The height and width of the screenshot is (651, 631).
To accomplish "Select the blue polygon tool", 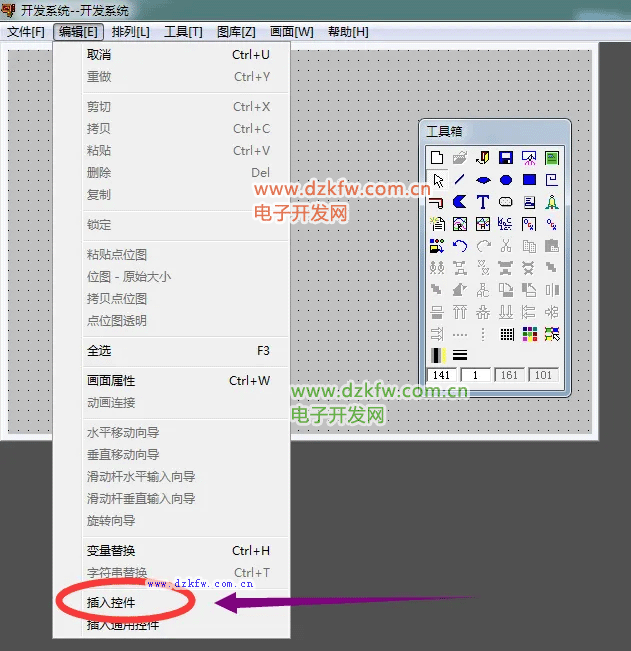I will (460, 202).
